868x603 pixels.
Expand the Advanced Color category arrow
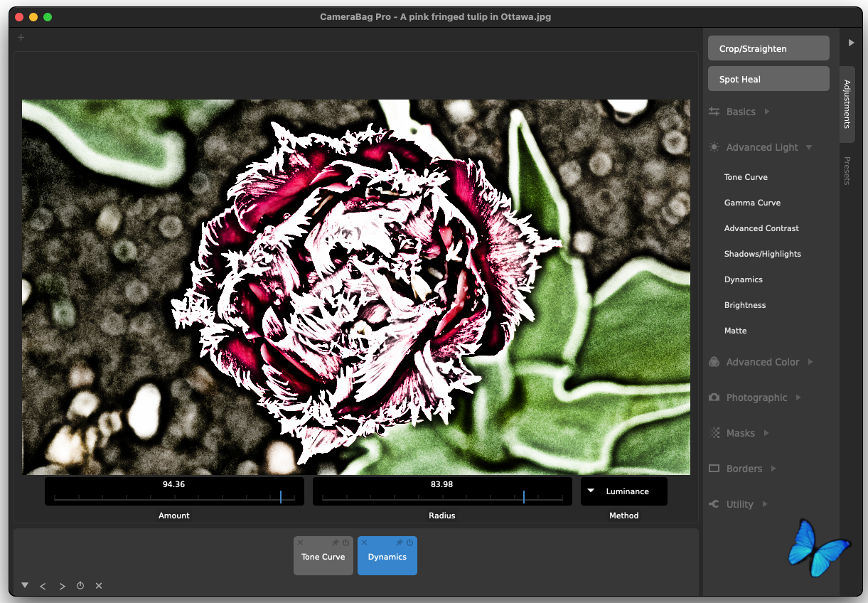pos(810,362)
